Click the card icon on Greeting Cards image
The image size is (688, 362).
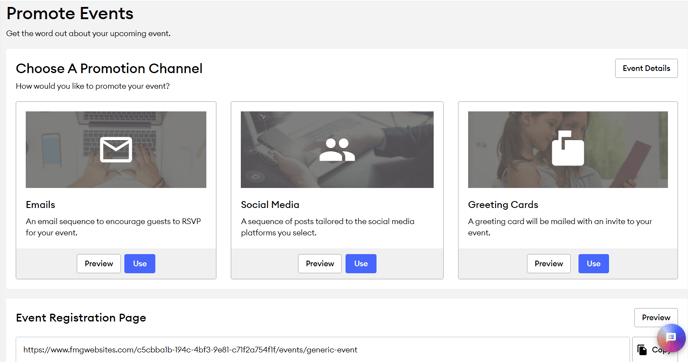568,148
